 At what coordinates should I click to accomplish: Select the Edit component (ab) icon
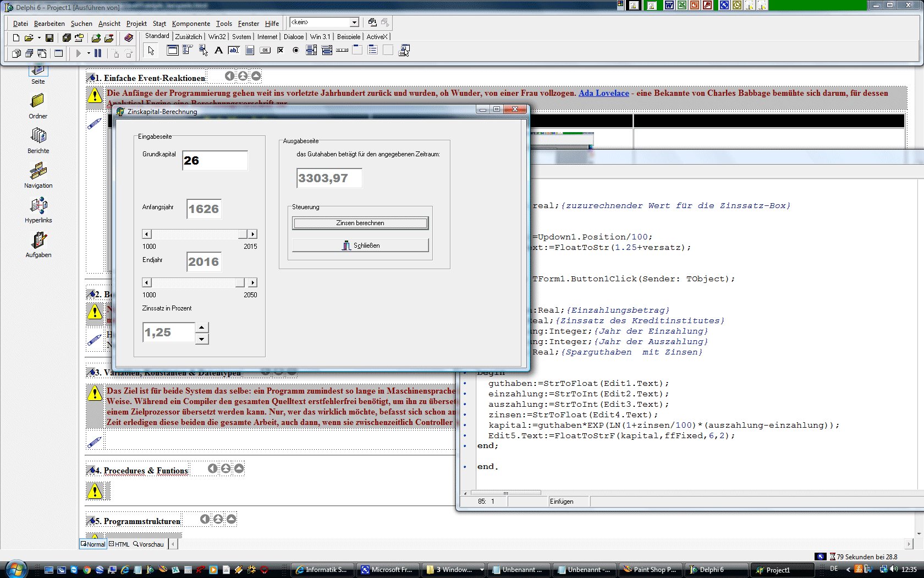pyautogui.click(x=234, y=50)
